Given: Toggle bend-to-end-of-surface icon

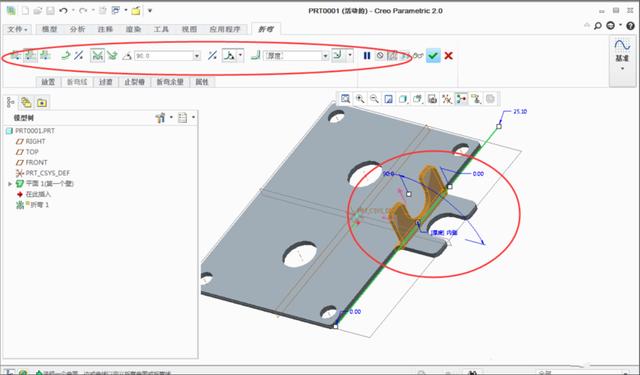Looking at the screenshot, I should pyautogui.click(x=112, y=55).
